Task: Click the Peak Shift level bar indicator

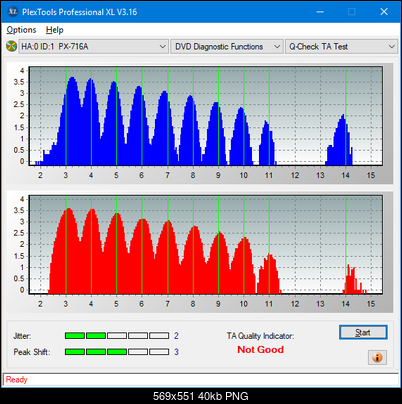Action: point(117,352)
